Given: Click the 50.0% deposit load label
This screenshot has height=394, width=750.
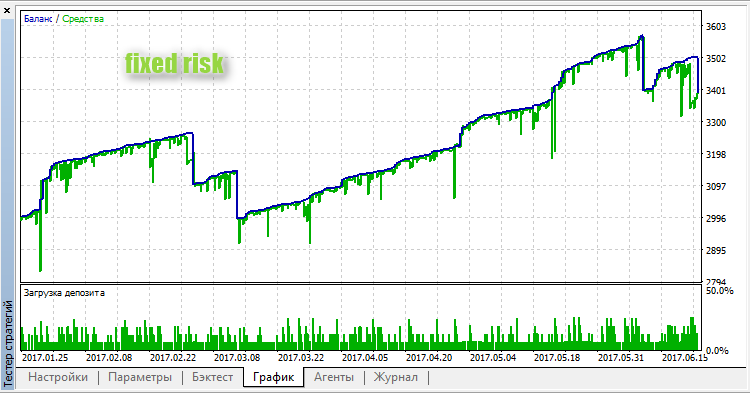Looking at the screenshot, I should 719,291.
